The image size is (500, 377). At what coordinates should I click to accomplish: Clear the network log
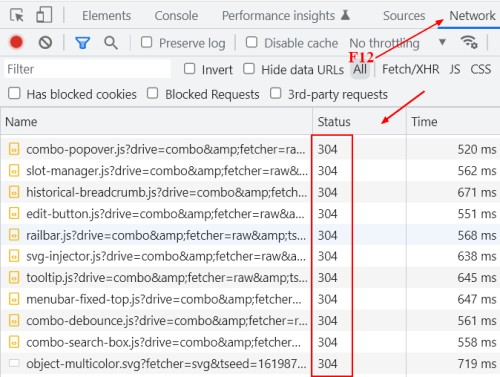[45, 43]
